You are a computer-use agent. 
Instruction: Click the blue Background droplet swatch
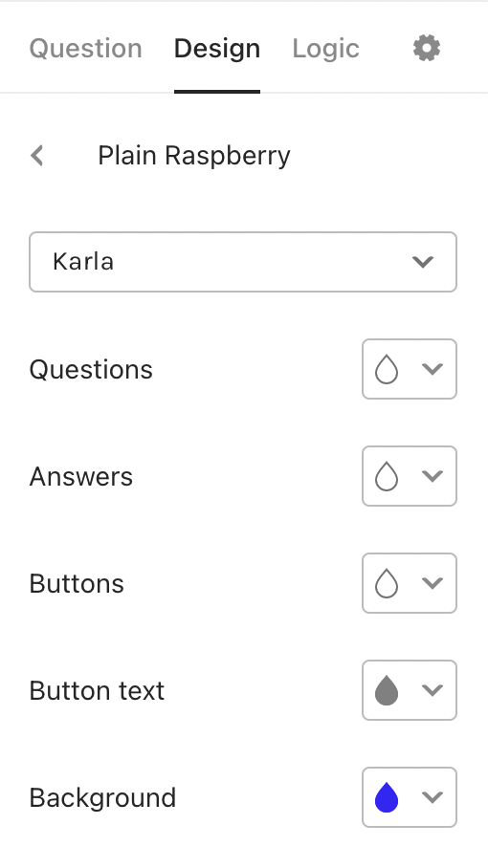tap(387, 797)
